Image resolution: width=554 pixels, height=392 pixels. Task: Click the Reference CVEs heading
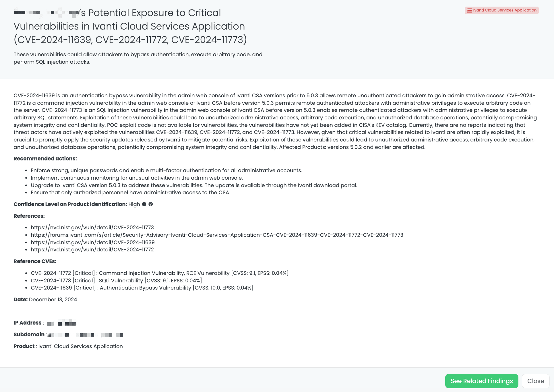click(x=35, y=261)
